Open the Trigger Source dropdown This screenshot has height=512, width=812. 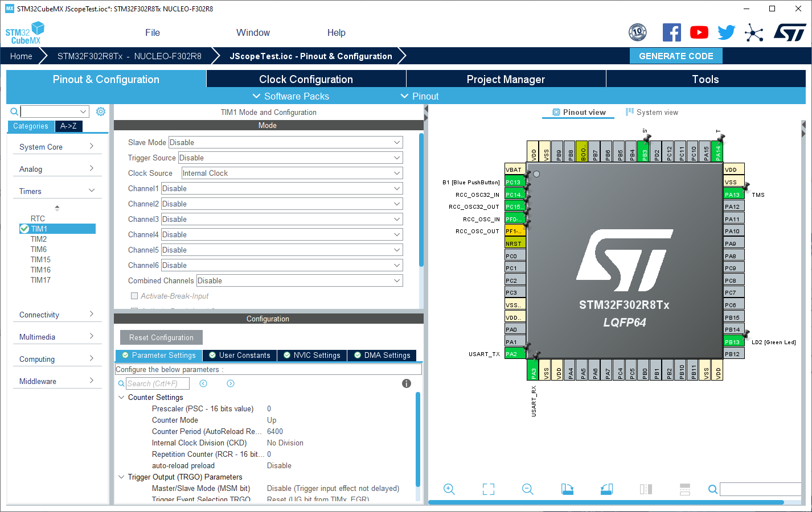(x=290, y=158)
